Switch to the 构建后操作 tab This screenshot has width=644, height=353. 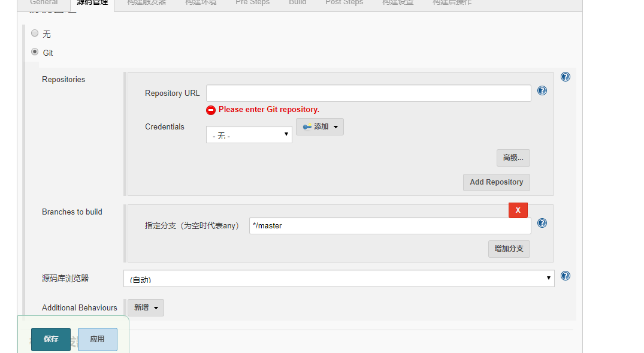point(452,2)
